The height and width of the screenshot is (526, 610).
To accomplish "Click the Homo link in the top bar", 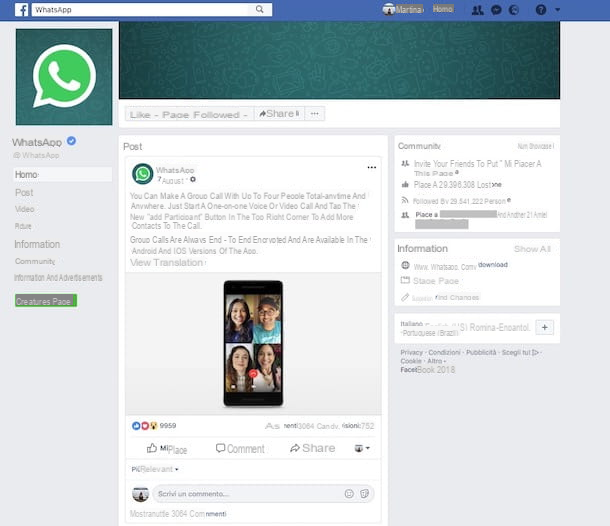I will click(443, 9).
